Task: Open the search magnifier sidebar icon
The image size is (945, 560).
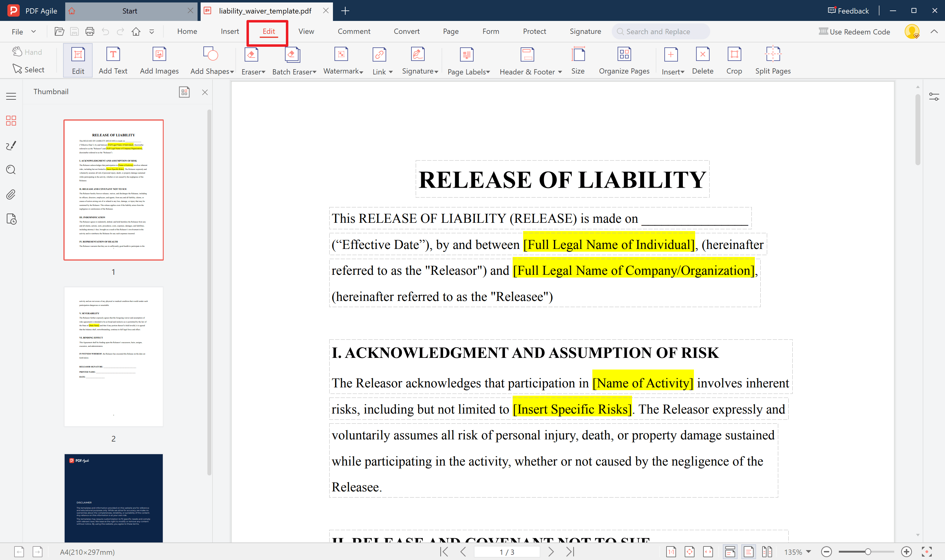Action: click(11, 170)
